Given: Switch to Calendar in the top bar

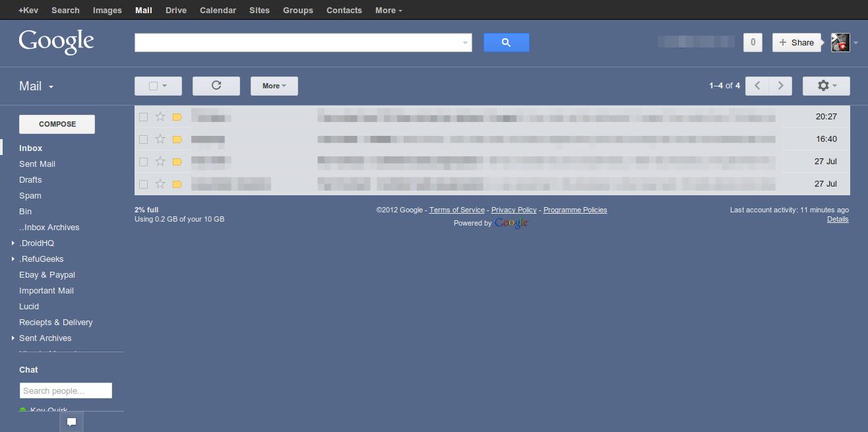Looking at the screenshot, I should [x=218, y=11].
